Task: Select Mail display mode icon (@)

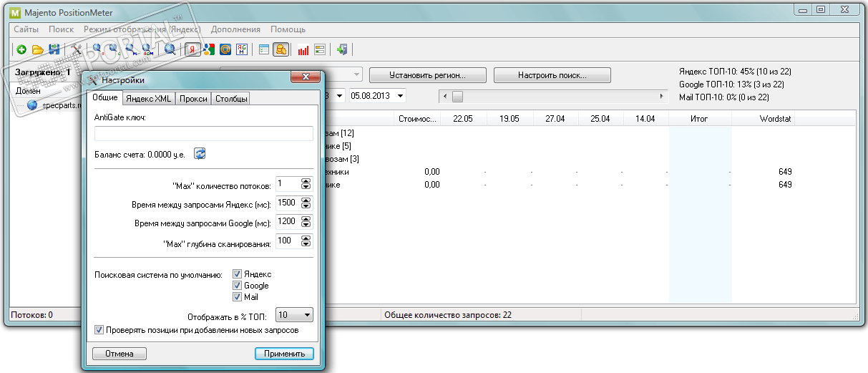Action: (225, 49)
